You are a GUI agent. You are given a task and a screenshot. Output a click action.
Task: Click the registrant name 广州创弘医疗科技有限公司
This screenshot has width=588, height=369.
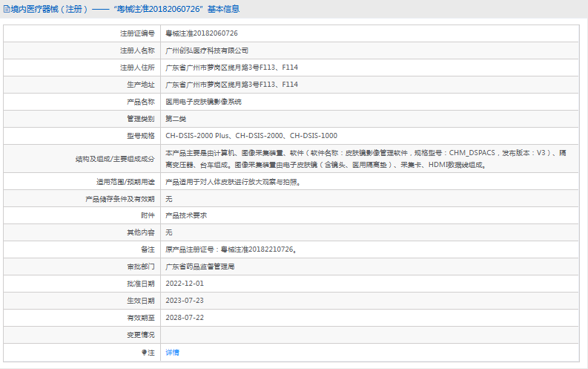click(207, 50)
